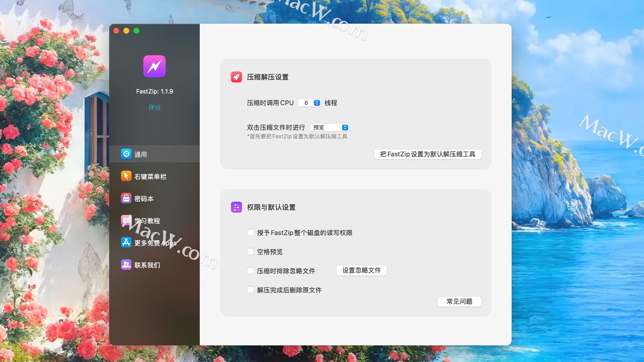Click the sliders icon beside 权限与默认设置

click(236, 207)
